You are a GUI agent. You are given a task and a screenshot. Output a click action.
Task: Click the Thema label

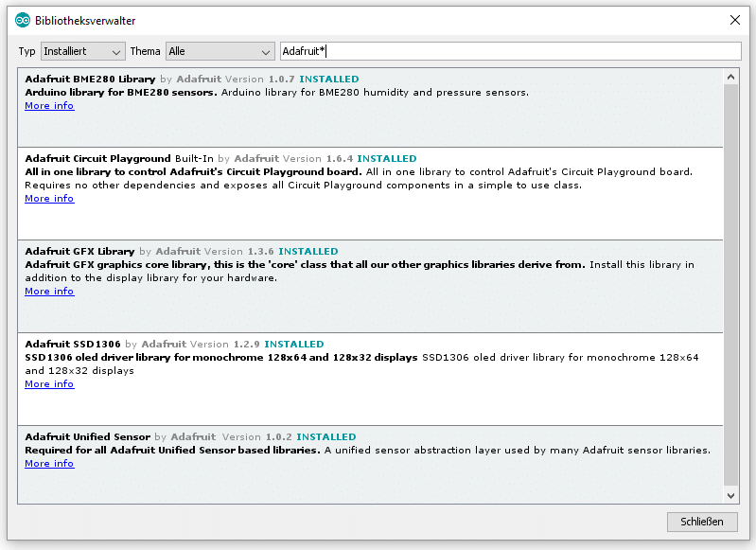[x=145, y=51]
